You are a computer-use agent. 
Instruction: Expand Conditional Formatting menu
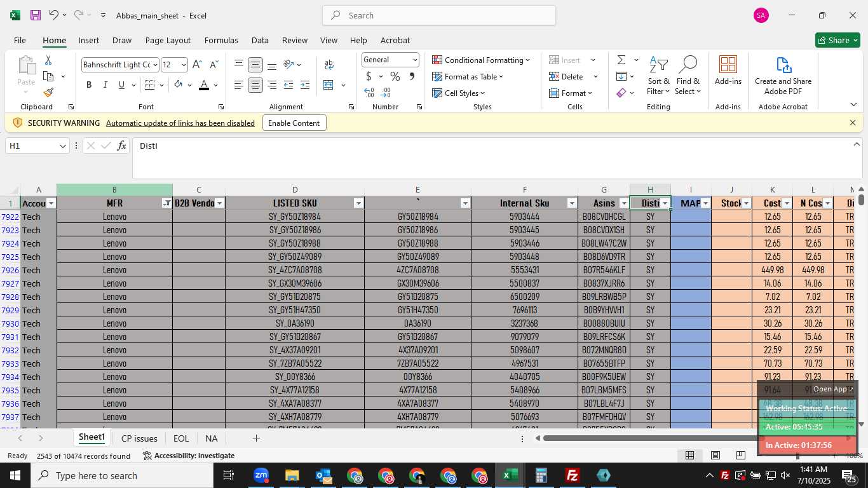[x=481, y=60]
